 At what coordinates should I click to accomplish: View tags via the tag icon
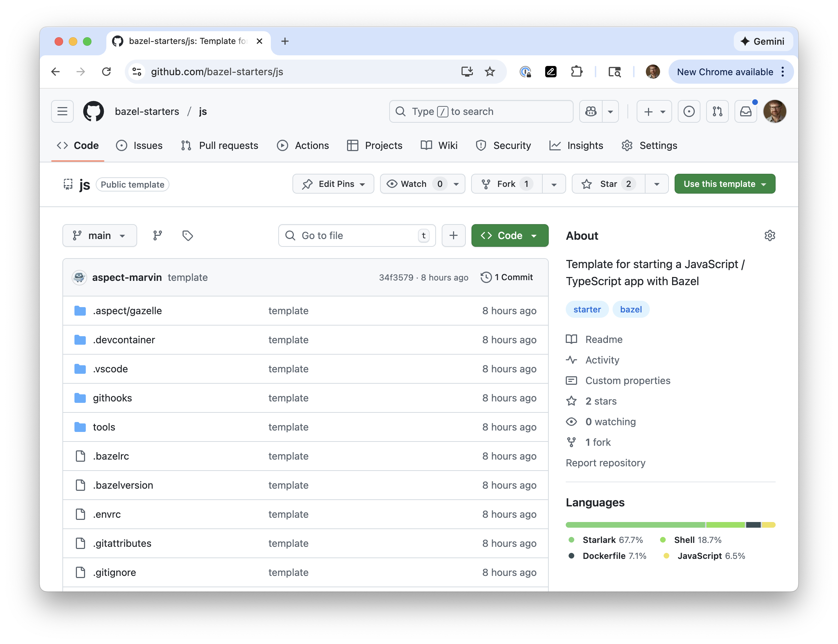pyautogui.click(x=188, y=235)
